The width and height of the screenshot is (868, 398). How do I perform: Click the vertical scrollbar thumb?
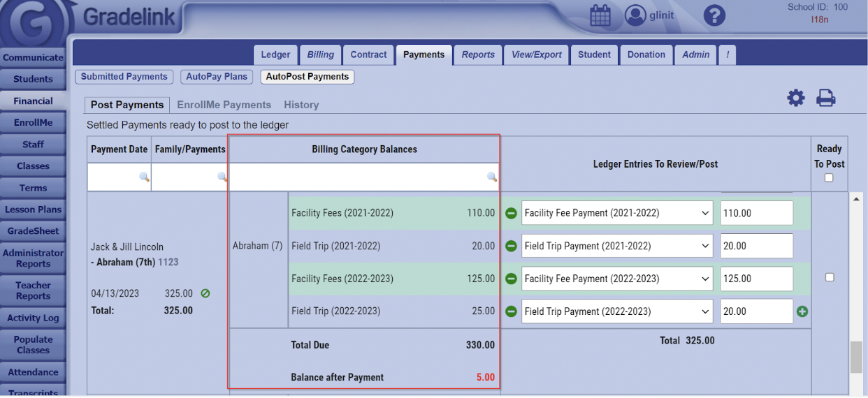pos(856,358)
